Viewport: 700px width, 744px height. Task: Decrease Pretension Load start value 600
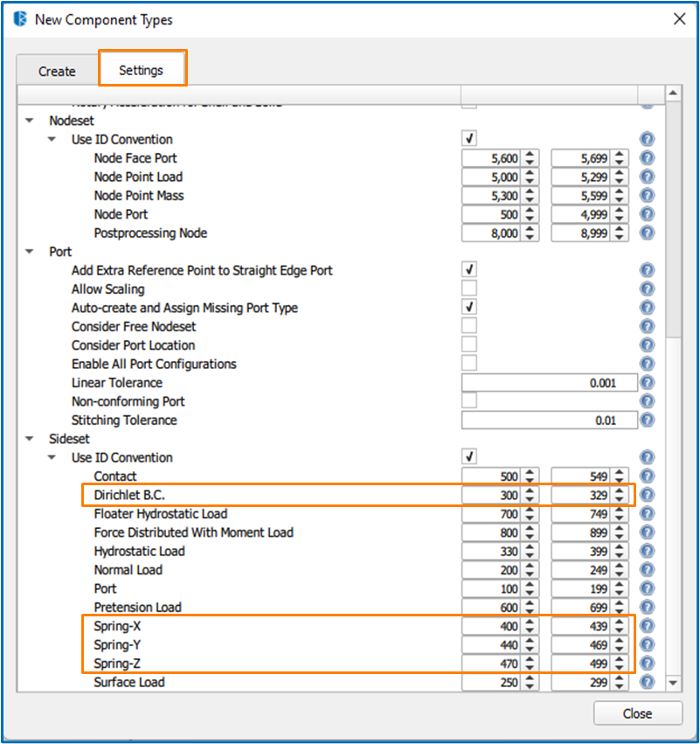tap(530, 612)
